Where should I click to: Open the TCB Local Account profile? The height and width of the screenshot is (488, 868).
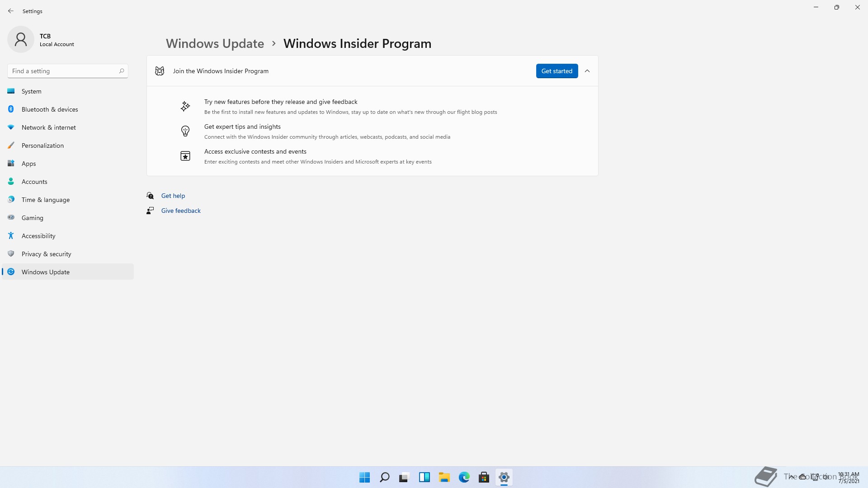[x=41, y=40]
